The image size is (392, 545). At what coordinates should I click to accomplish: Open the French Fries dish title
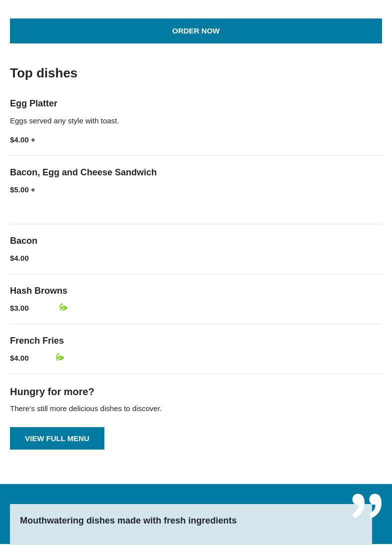37,341
